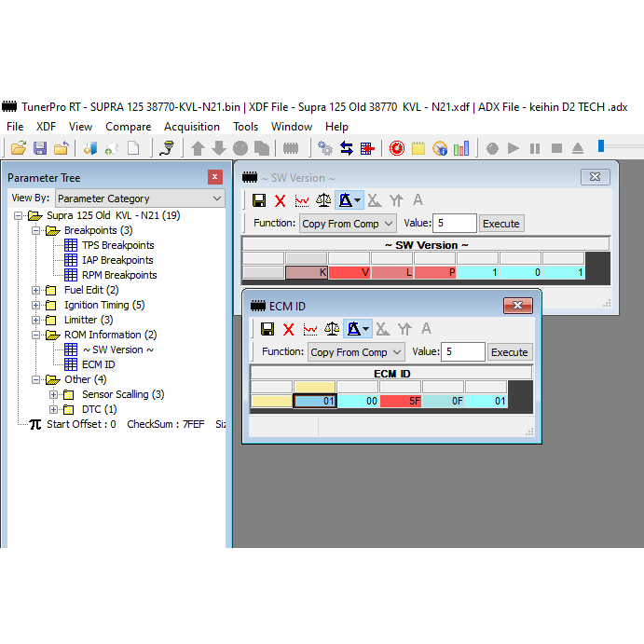Open the View By Parameter Category dropdown
Image resolution: width=644 pixels, height=644 pixels.
(140, 199)
